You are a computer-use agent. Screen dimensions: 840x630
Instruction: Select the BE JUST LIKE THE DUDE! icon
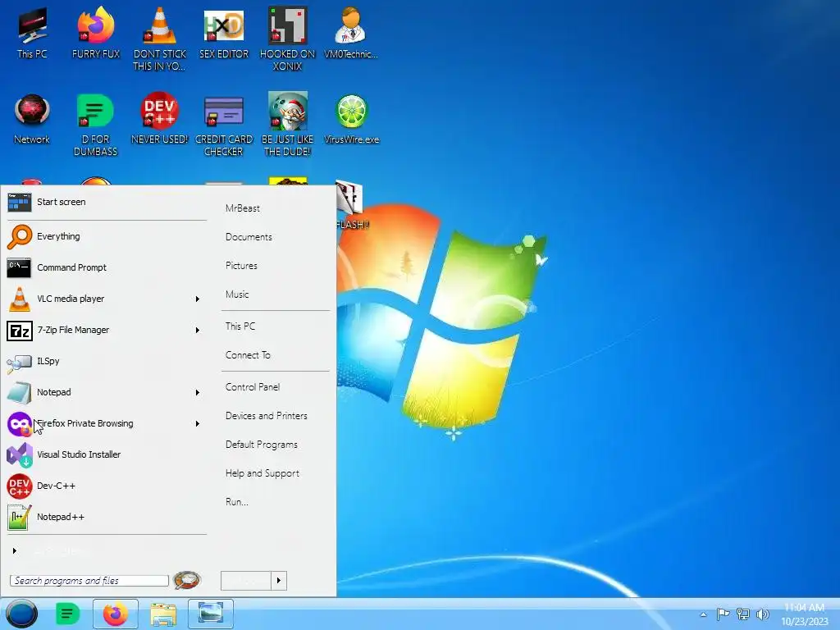pos(288,125)
